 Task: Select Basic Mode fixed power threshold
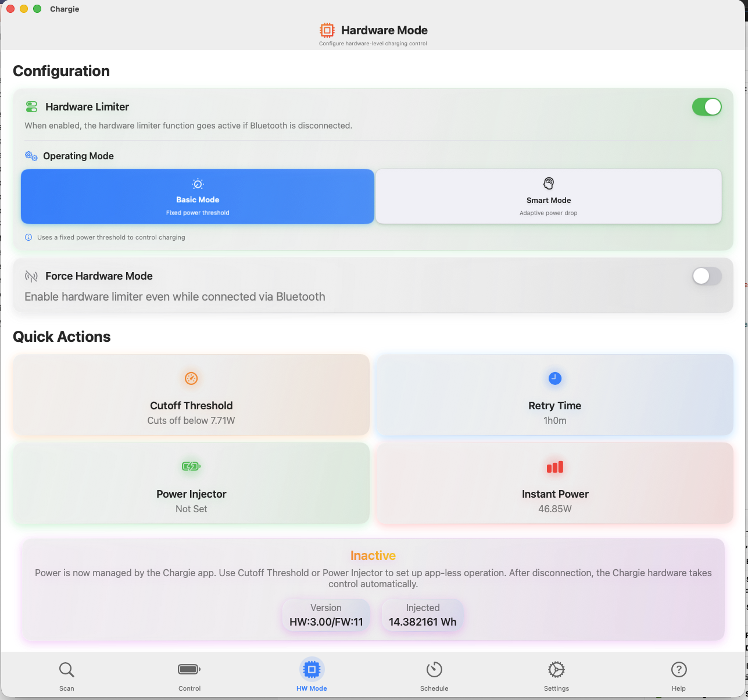point(198,197)
